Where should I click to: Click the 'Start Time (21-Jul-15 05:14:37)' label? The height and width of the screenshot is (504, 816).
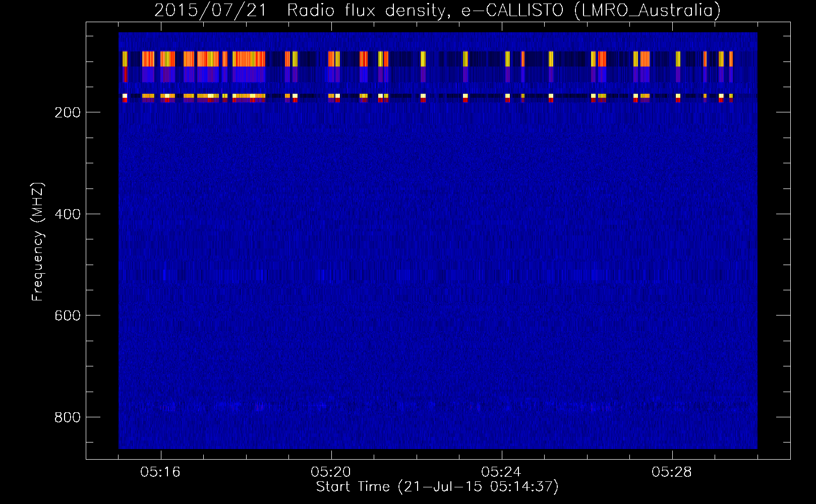point(437,487)
